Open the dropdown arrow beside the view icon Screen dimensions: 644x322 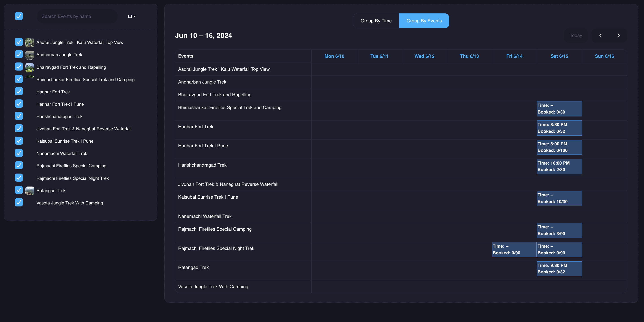pos(134,16)
